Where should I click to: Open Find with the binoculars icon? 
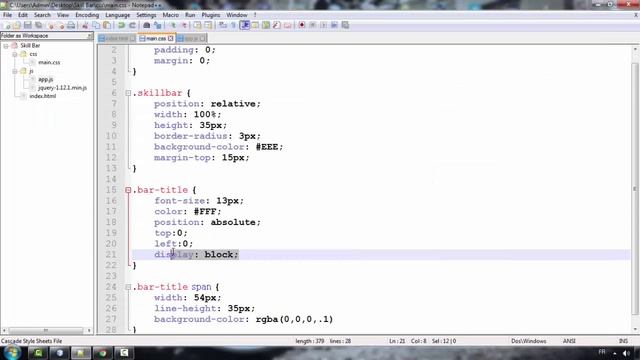coord(147,25)
